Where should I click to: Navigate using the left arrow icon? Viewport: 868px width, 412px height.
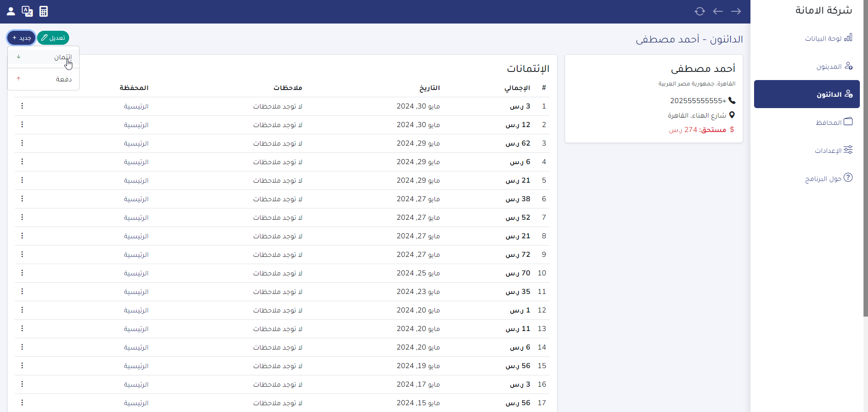[717, 11]
